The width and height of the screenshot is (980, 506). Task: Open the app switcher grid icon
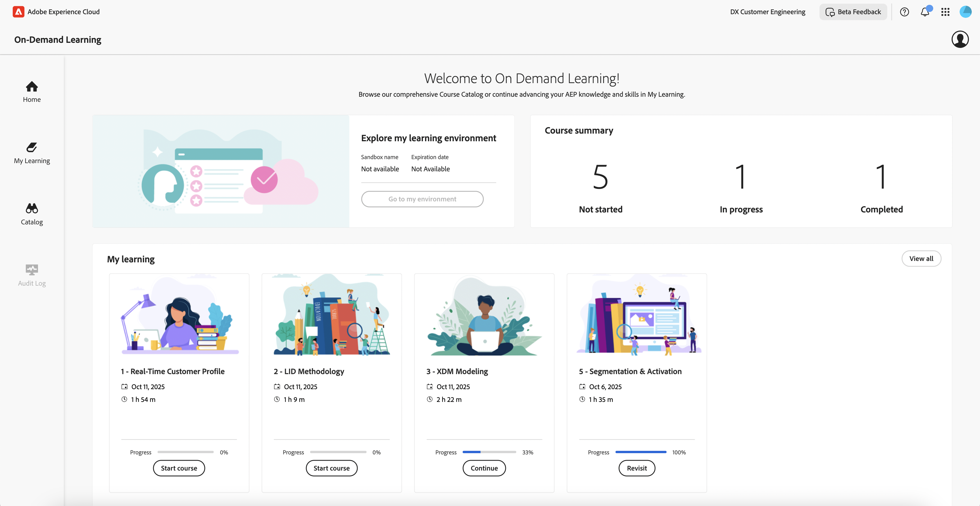(945, 12)
